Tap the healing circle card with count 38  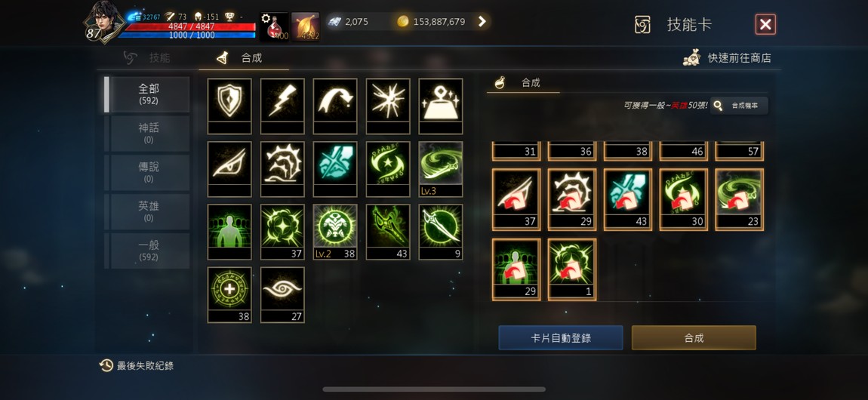point(229,295)
